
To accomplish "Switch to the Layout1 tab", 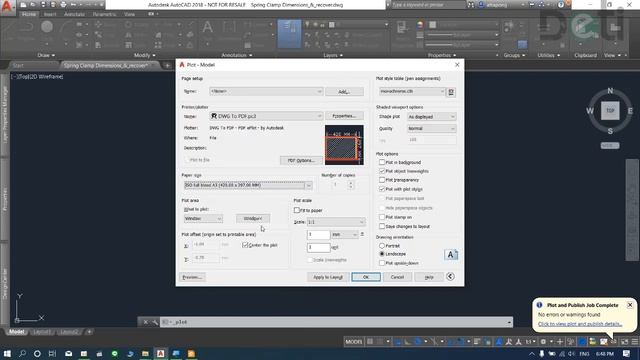I will (42, 332).
